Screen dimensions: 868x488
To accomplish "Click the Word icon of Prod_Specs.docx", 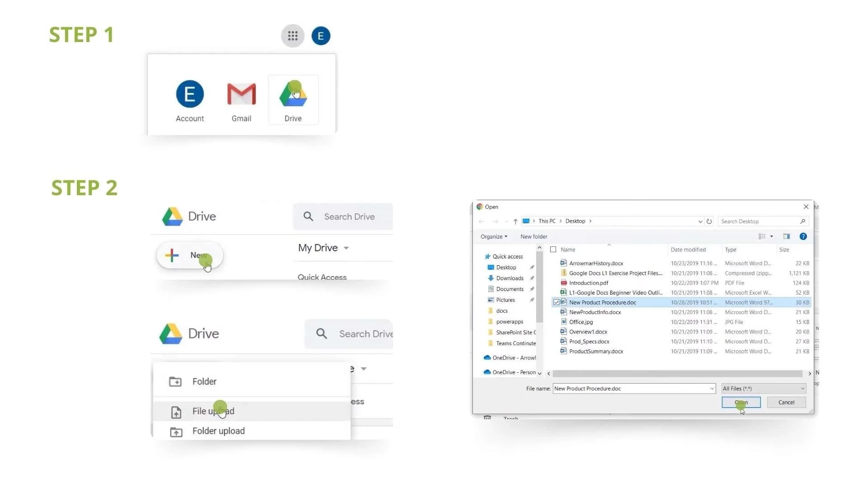I will point(563,341).
